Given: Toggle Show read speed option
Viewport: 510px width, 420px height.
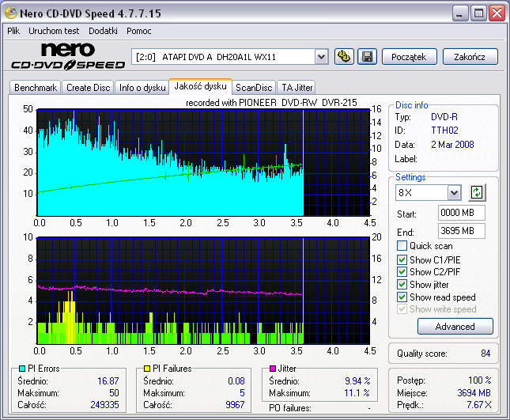Looking at the screenshot, I should (402, 297).
